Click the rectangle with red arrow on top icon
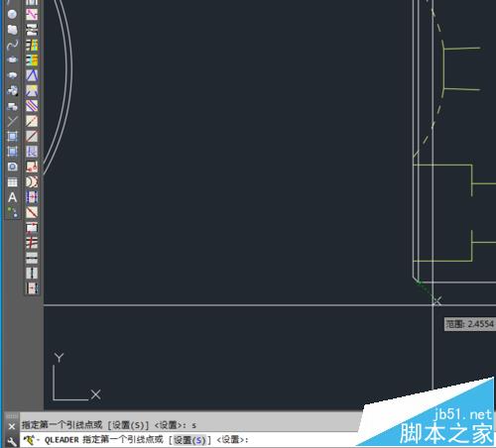This screenshot has height=448, width=496. [x=32, y=228]
